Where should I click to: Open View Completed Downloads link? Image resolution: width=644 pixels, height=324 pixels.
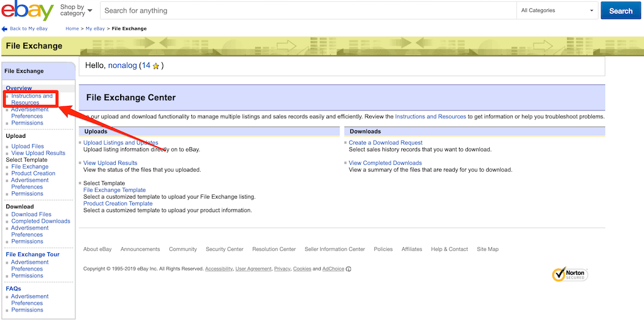(x=386, y=163)
